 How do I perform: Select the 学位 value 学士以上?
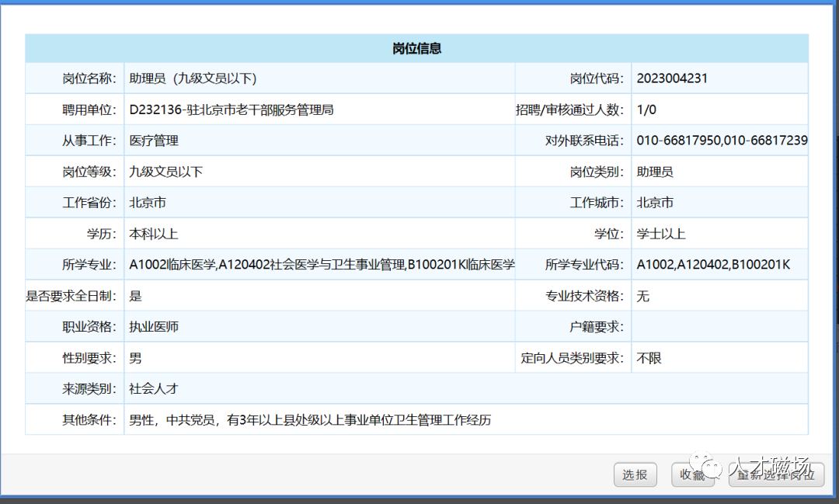click(661, 234)
